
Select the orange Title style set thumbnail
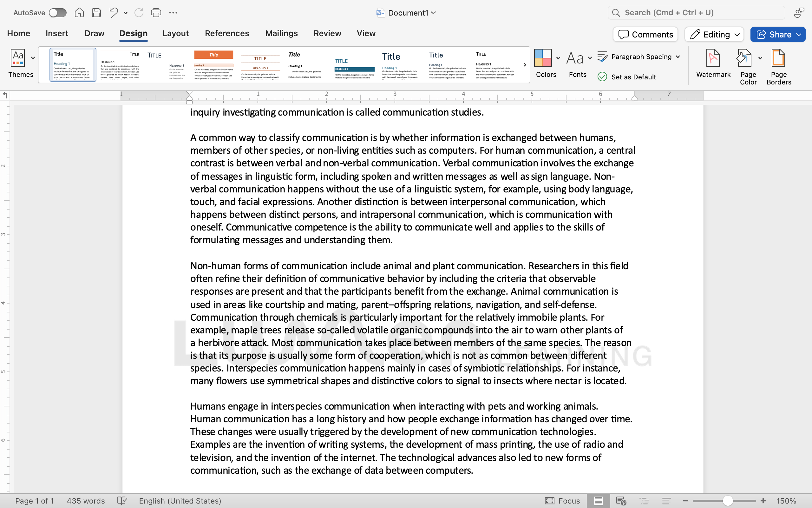[214, 65]
